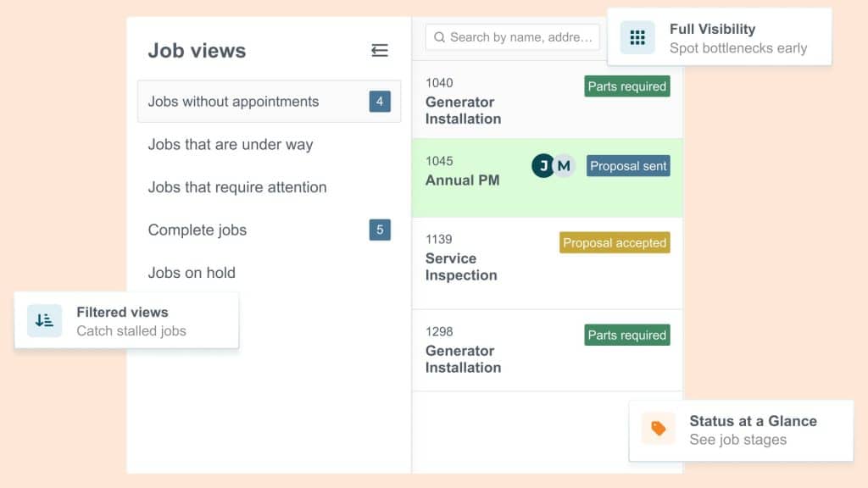Click the grid icon beside Full Visibility
The width and height of the screenshot is (868, 488).
(637, 37)
